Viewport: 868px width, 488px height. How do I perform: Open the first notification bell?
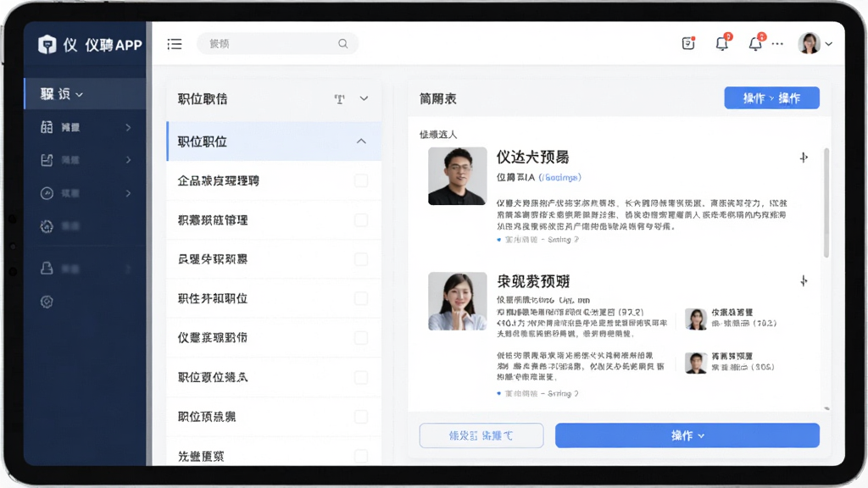pyautogui.click(x=722, y=42)
